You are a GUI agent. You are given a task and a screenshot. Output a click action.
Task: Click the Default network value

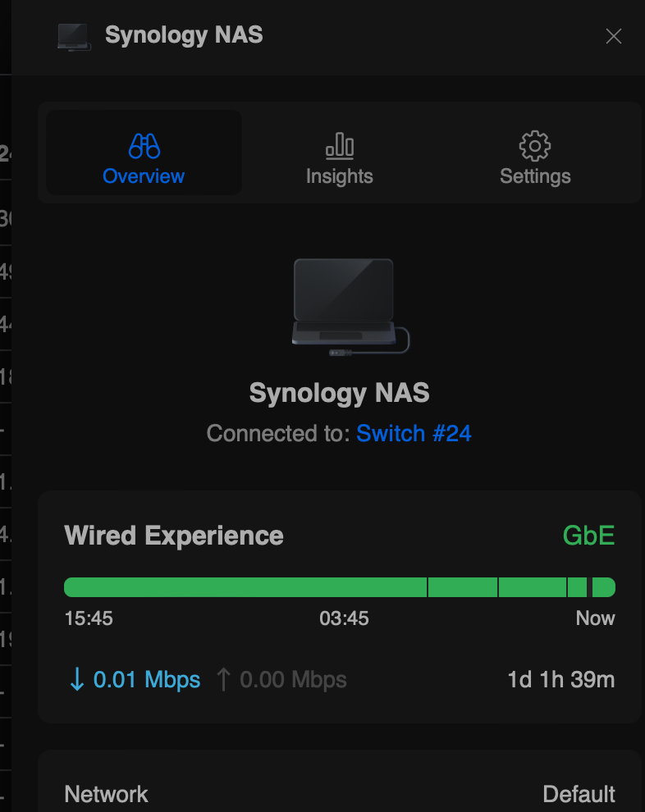(x=579, y=794)
